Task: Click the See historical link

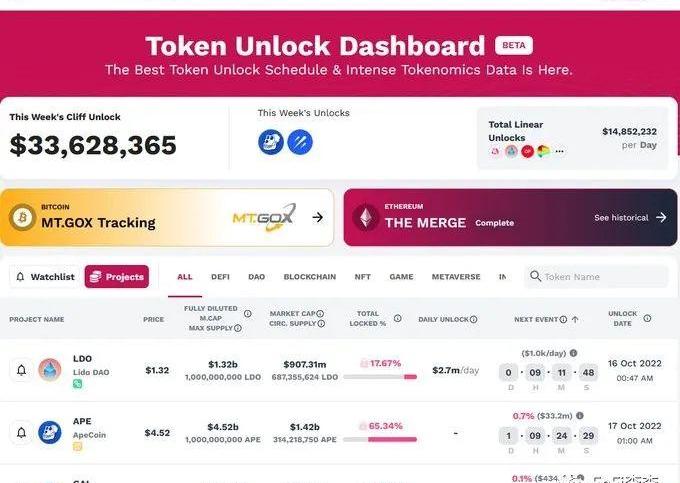Action: (x=629, y=217)
